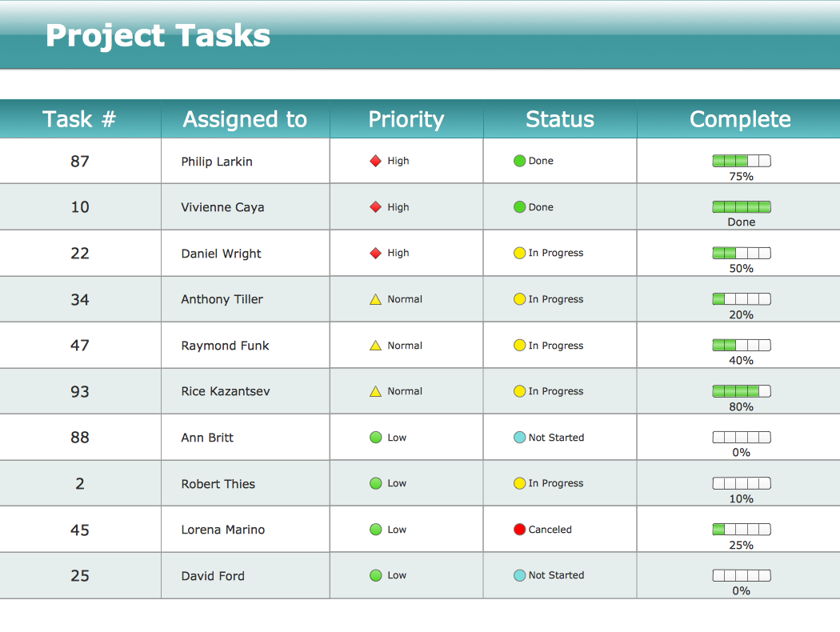Click the Status column header
The image size is (840, 632).
tap(560, 119)
